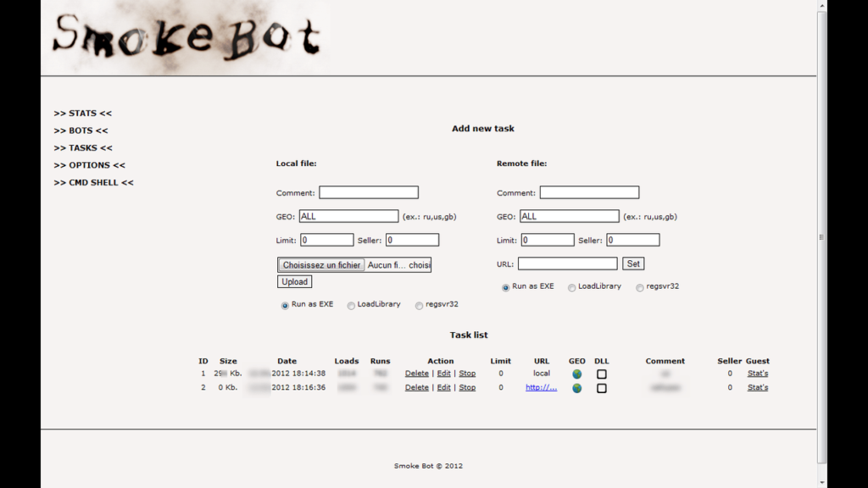Open the STATS menu item
Viewport: 868px width, 488px height.
[x=82, y=113]
